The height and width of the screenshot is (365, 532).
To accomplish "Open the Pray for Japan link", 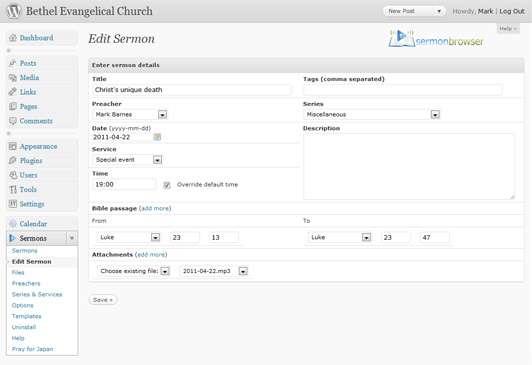I will [x=33, y=349].
